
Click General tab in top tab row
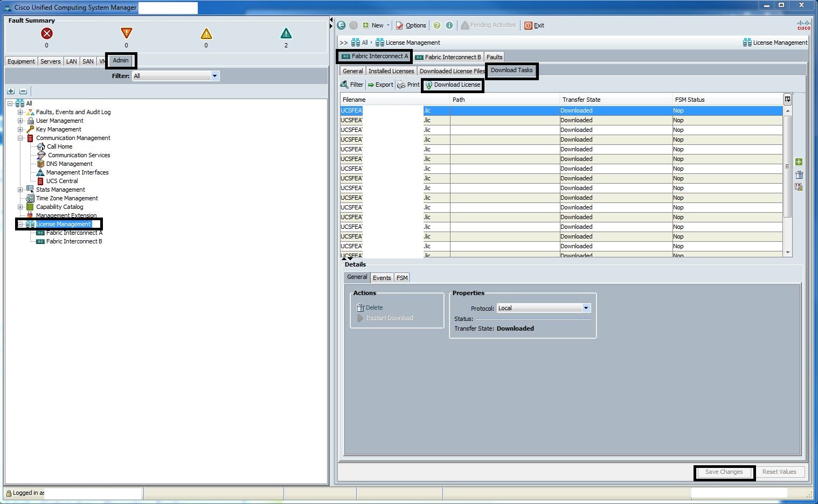353,71
